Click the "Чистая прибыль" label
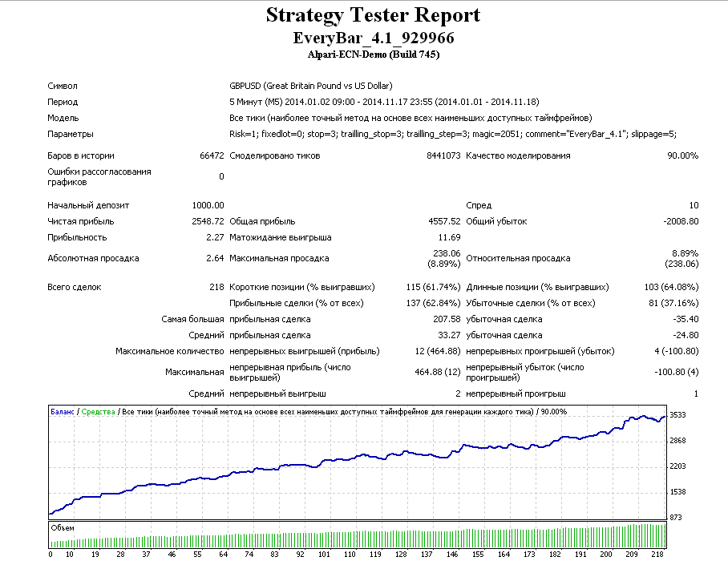Viewport: 728px width, 565px height. coord(81,221)
